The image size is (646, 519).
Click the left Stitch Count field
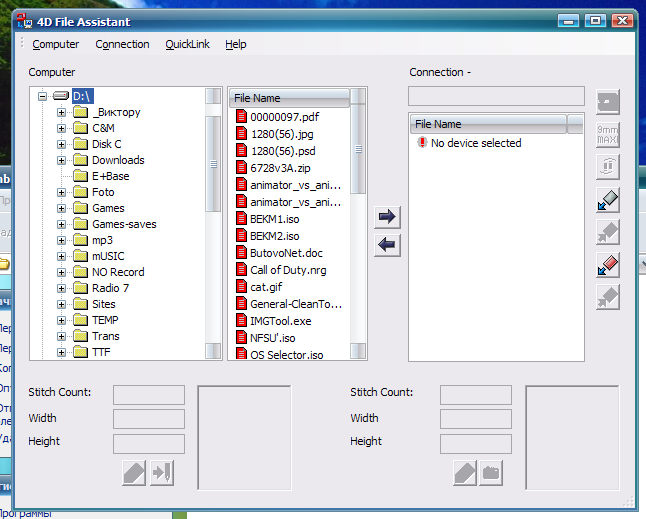148,394
